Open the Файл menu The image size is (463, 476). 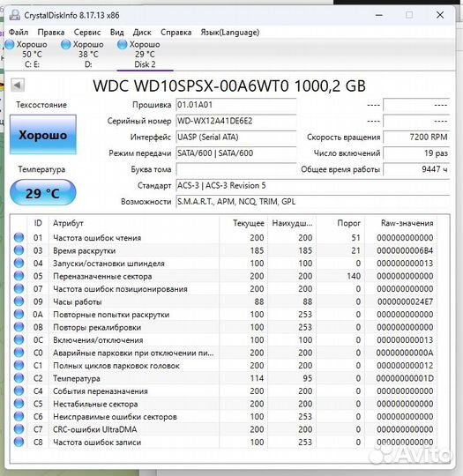19,33
